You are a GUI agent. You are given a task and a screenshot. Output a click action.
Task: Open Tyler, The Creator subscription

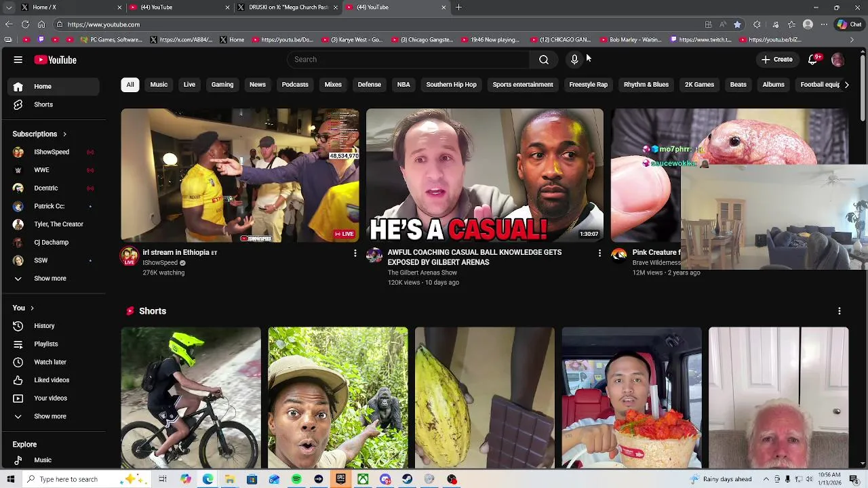coord(54,224)
